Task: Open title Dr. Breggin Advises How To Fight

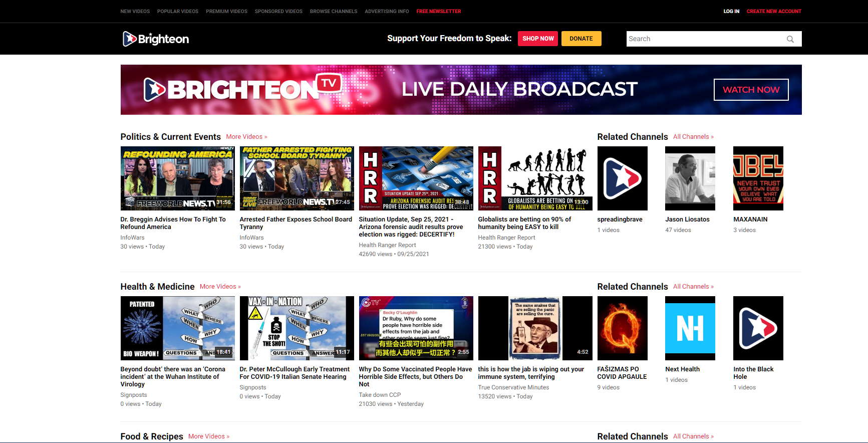Action: 173,223
